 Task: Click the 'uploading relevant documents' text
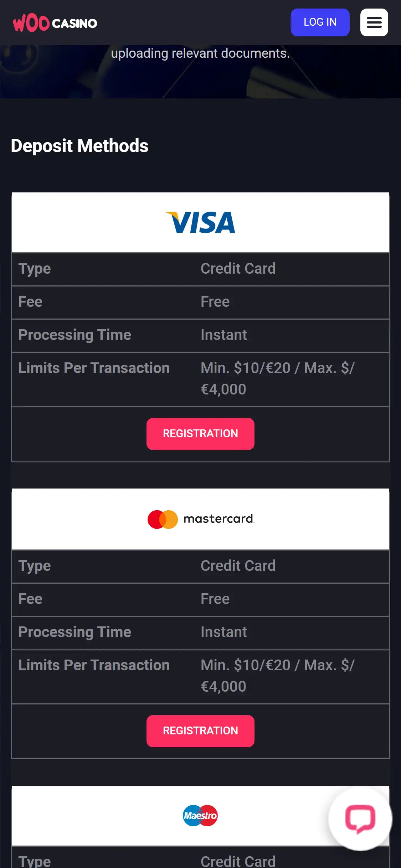pyautogui.click(x=200, y=53)
